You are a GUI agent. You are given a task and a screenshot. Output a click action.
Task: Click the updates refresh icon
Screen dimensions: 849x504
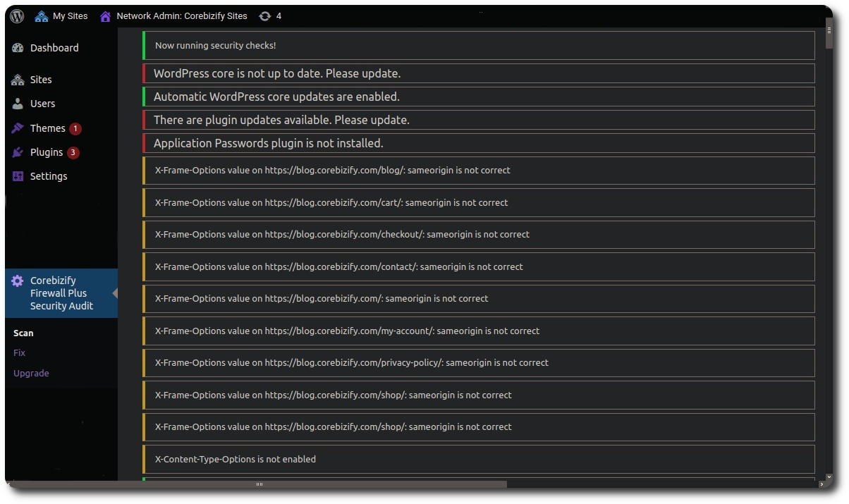click(x=265, y=16)
